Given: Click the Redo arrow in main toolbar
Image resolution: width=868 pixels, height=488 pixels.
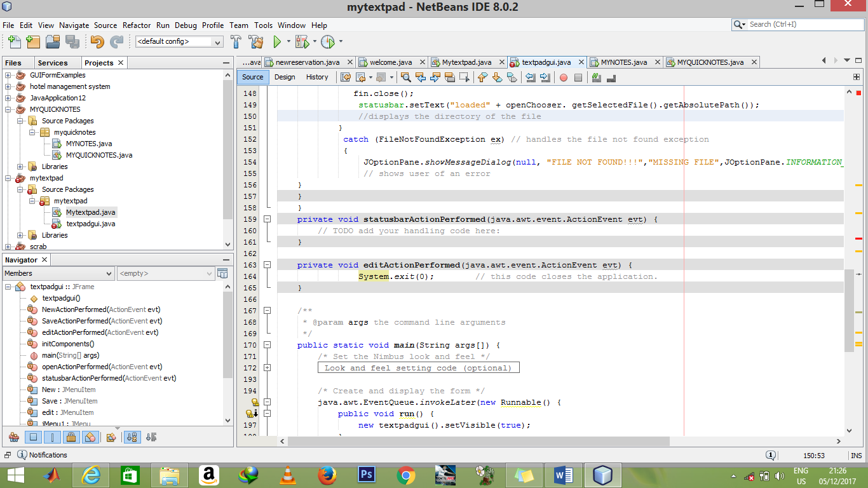Looking at the screenshot, I should [x=117, y=42].
